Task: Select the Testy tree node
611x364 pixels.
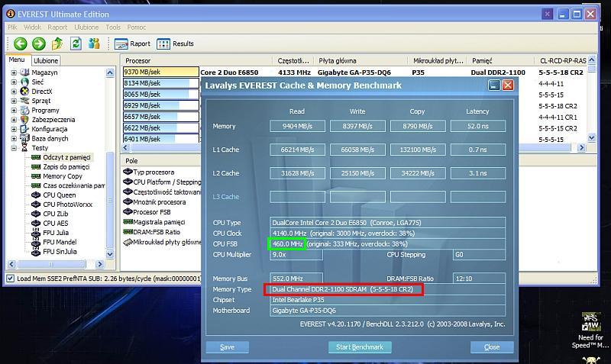Action: coord(40,148)
